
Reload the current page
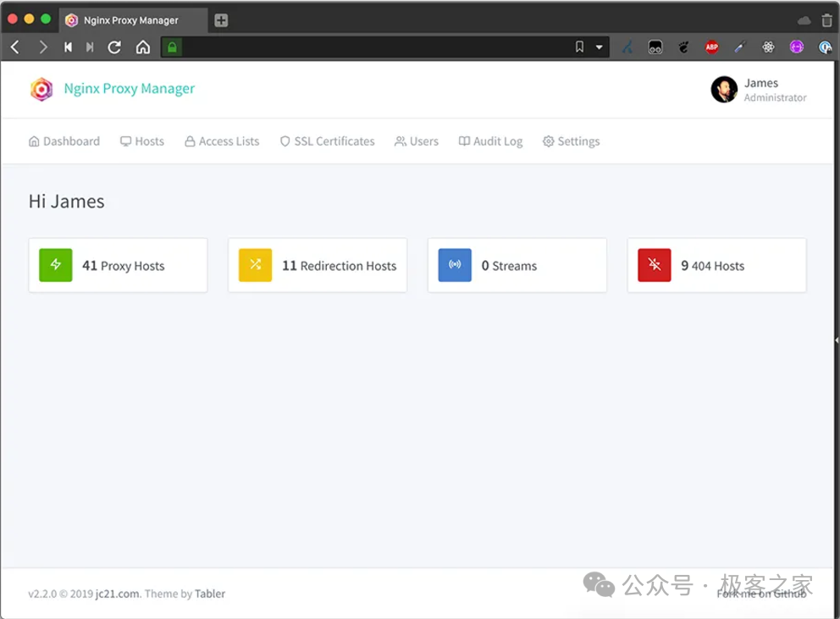pyautogui.click(x=114, y=47)
